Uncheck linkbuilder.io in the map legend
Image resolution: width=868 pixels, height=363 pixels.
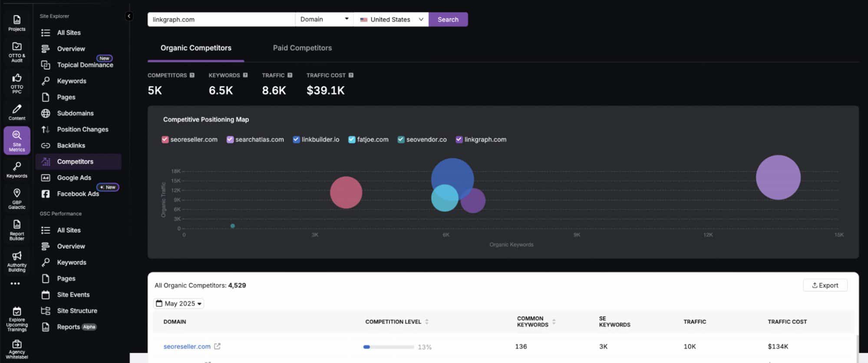point(296,139)
